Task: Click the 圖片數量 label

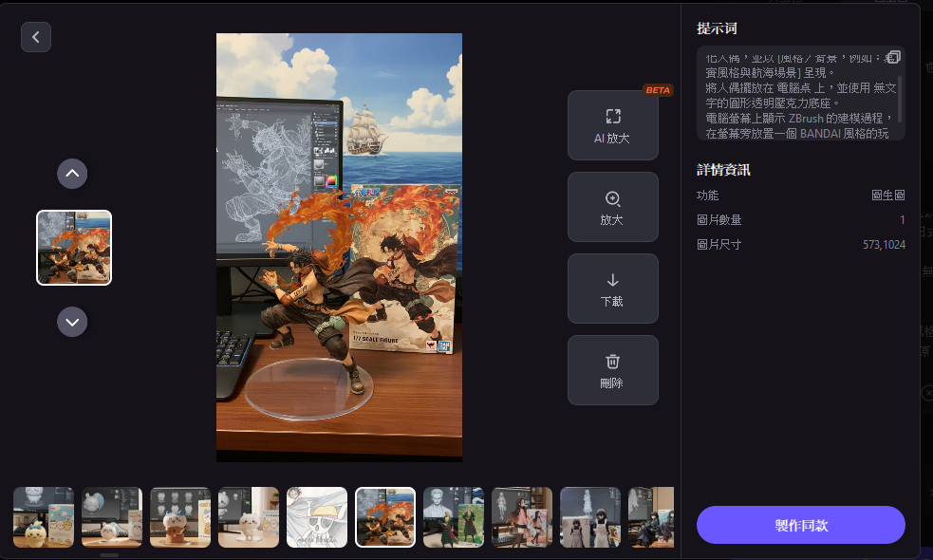Action: [718, 219]
